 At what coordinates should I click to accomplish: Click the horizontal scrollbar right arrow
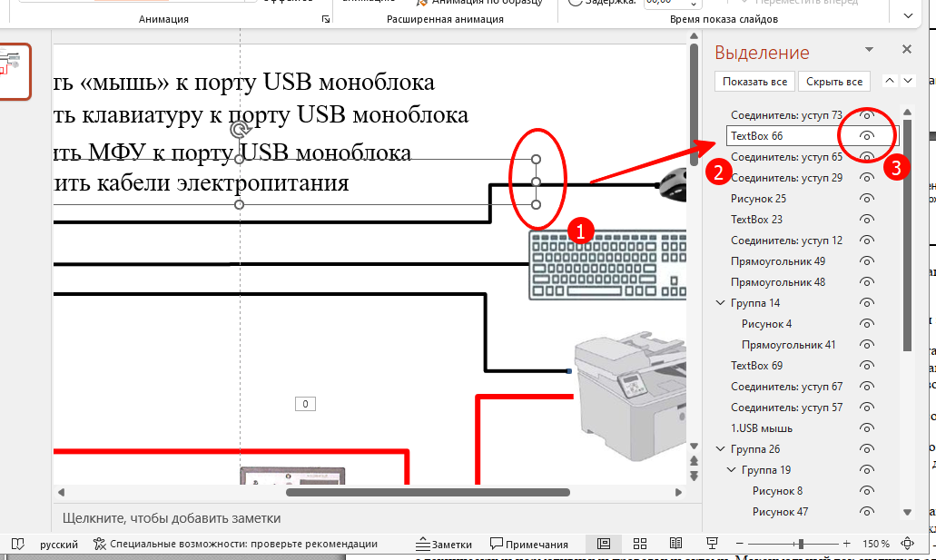pyautogui.click(x=678, y=493)
